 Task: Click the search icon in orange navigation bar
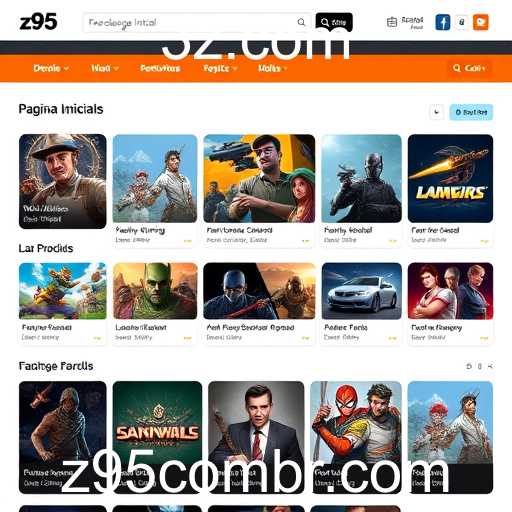point(456,68)
